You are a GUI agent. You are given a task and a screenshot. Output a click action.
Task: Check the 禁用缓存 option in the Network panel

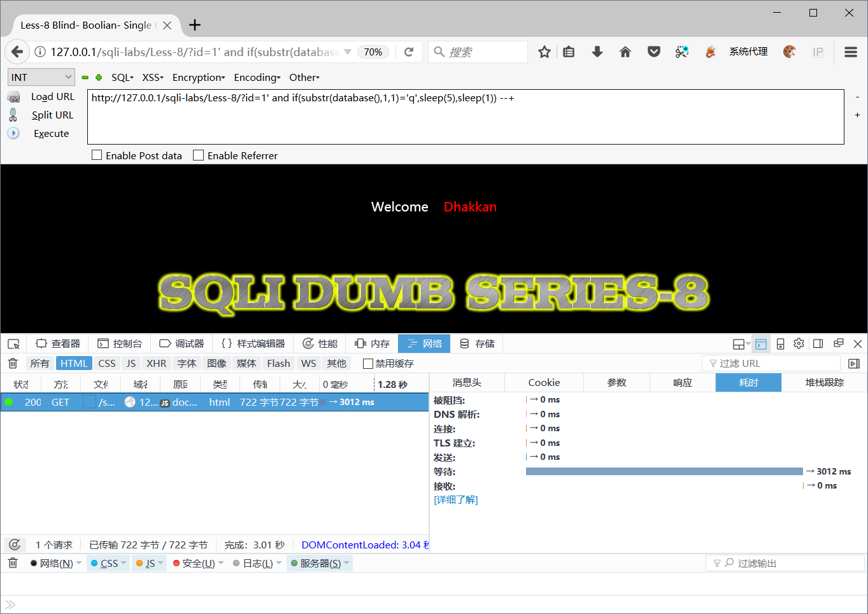coord(367,363)
